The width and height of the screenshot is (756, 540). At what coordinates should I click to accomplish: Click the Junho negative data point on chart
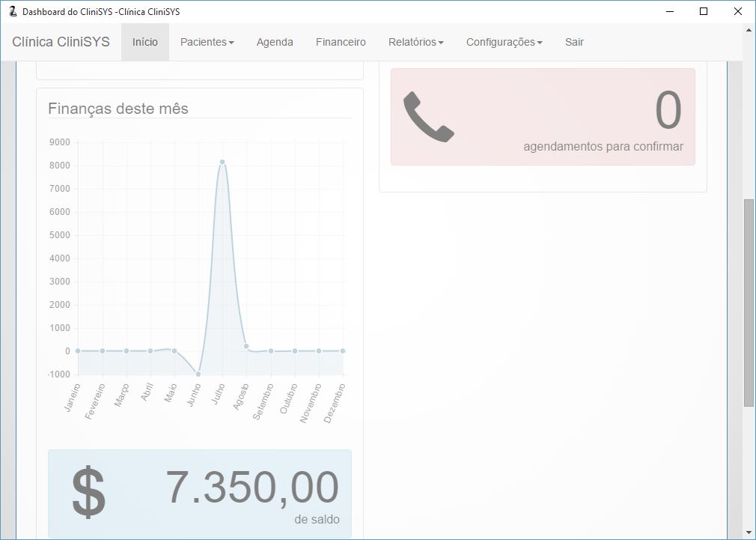pyautogui.click(x=198, y=374)
